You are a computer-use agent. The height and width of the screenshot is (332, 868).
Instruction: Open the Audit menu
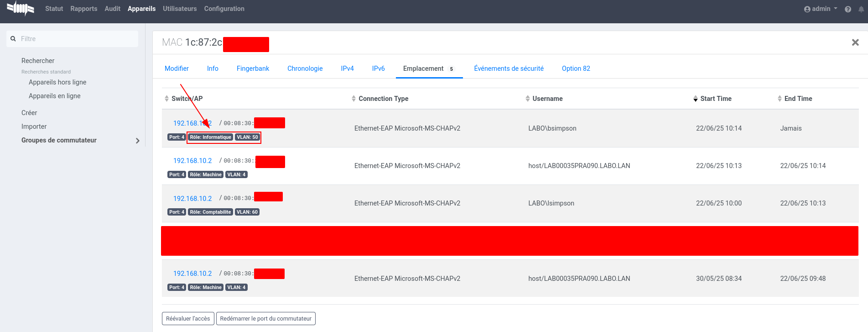coord(112,9)
